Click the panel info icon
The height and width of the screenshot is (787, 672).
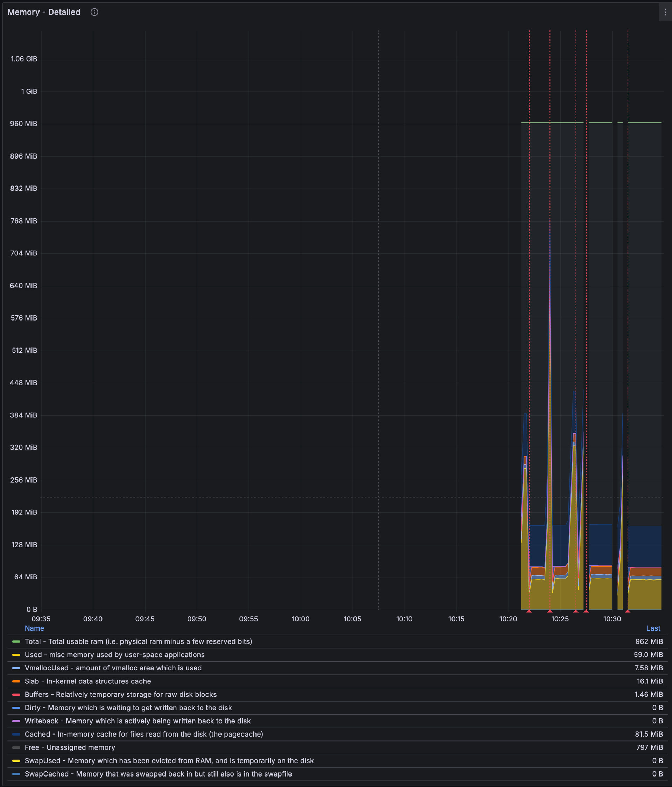94,12
